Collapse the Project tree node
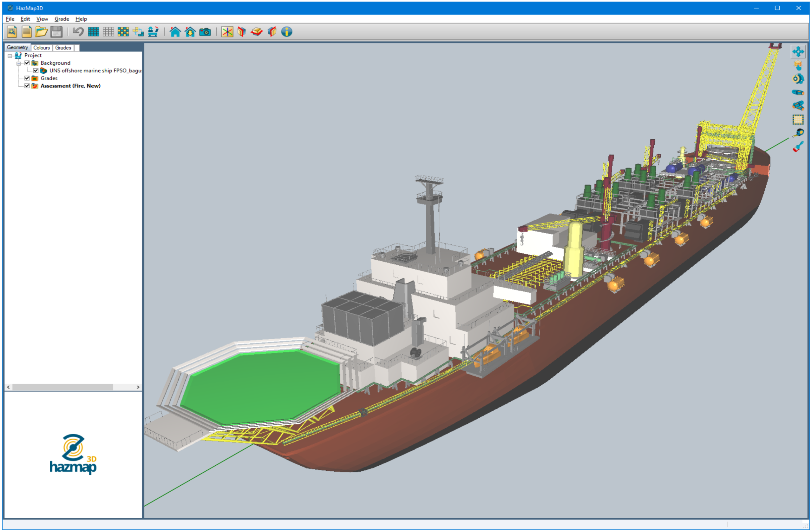812x532 pixels. click(10, 56)
